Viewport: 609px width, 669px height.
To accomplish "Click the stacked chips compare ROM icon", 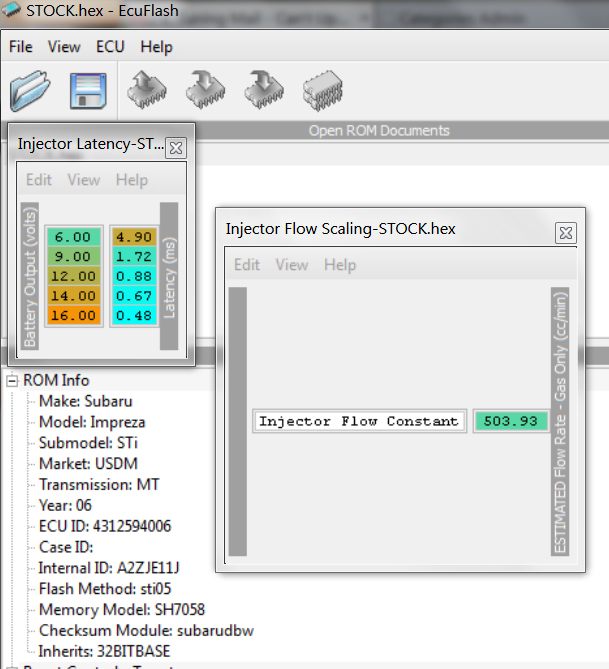I will click(322, 89).
